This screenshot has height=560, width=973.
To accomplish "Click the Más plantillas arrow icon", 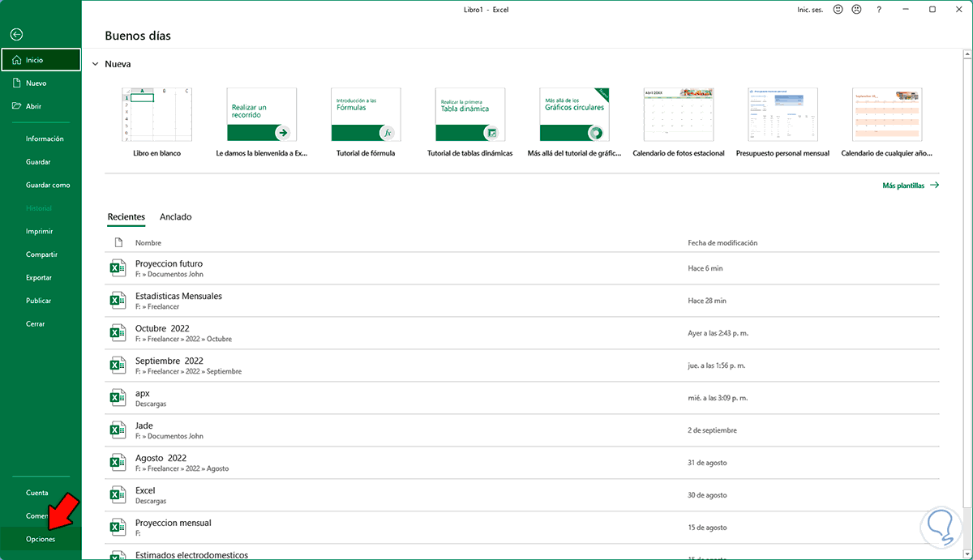I will pyautogui.click(x=934, y=186).
